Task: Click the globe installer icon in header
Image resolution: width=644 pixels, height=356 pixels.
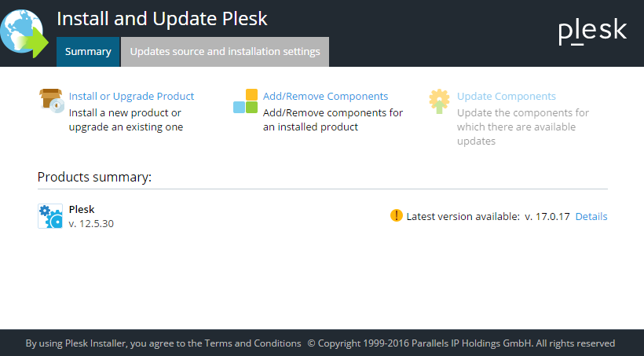Action: tap(23, 33)
